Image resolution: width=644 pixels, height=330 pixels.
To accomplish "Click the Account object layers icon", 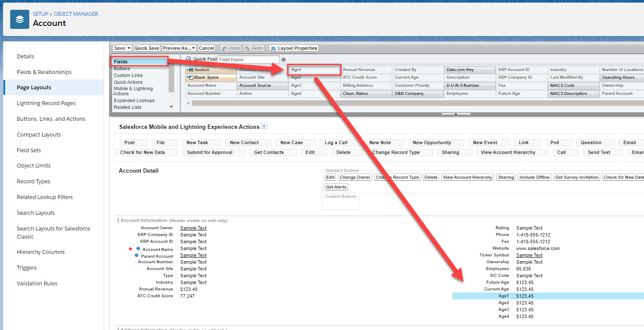I will point(20,20).
